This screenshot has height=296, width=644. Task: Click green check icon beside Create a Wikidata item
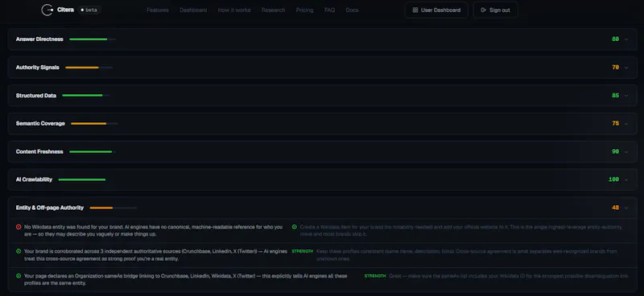point(294,227)
